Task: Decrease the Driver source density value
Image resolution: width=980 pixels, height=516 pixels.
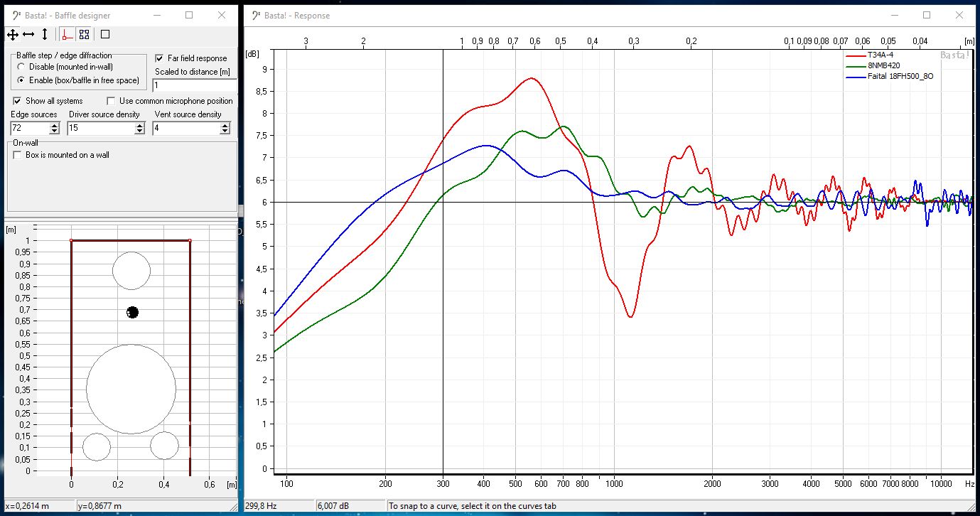Action: pyautogui.click(x=140, y=131)
